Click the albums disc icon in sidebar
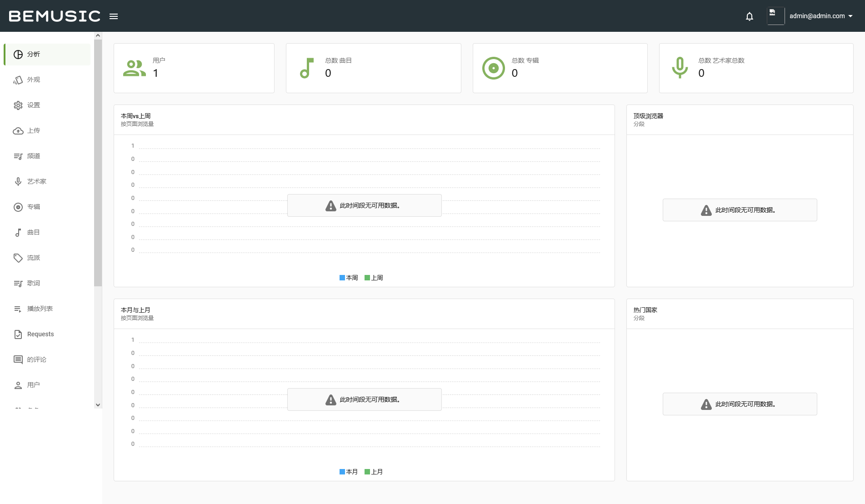The height and width of the screenshot is (504, 865). click(x=18, y=207)
